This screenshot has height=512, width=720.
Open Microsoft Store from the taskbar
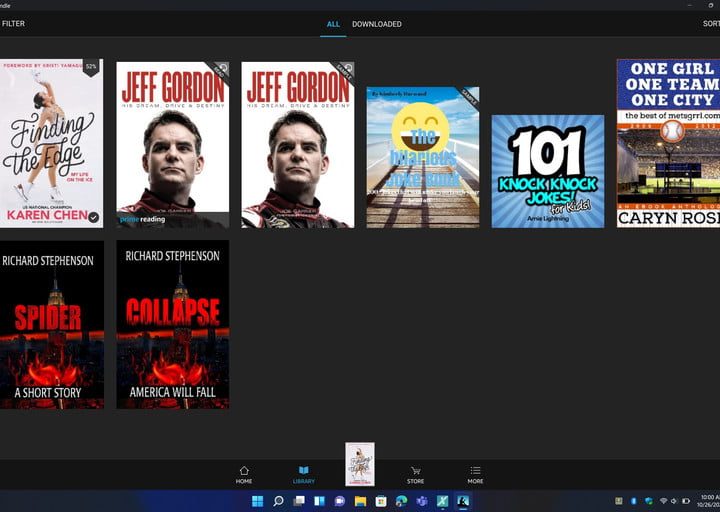pos(381,501)
